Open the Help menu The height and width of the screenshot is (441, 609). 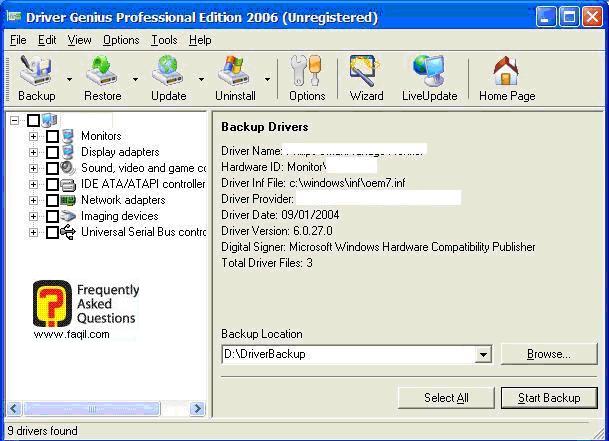[x=200, y=40]
